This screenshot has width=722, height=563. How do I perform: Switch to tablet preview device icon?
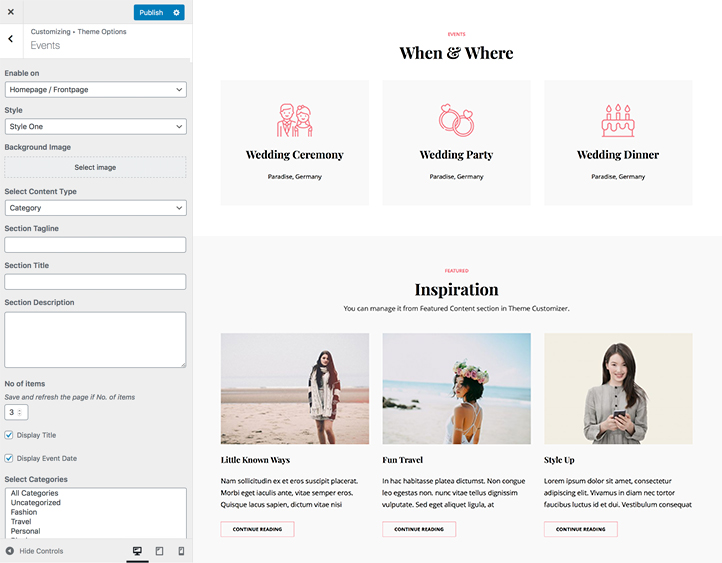click(159, 551)
